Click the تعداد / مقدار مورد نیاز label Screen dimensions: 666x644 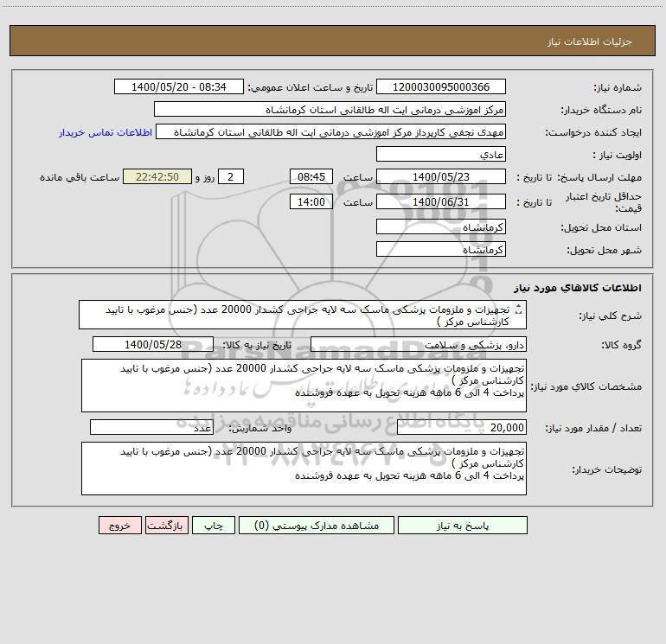pyautogui.click(x=593, y=428)
